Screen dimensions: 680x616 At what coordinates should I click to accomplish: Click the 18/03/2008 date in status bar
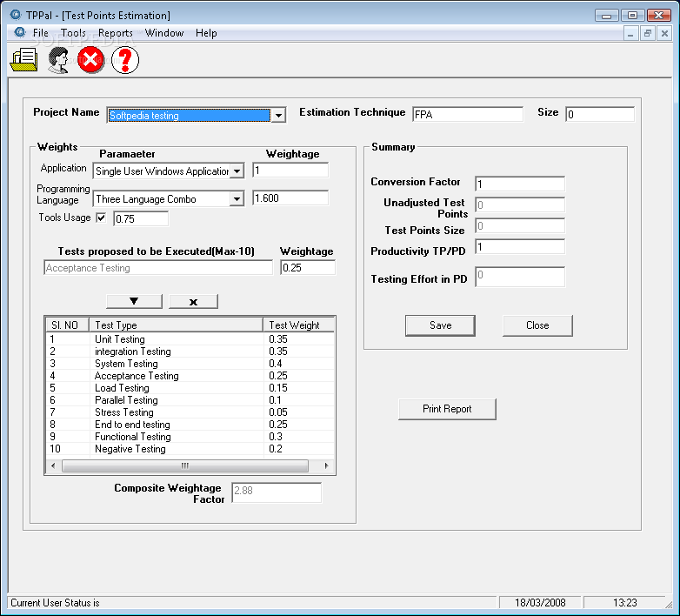tap(540, 603)
